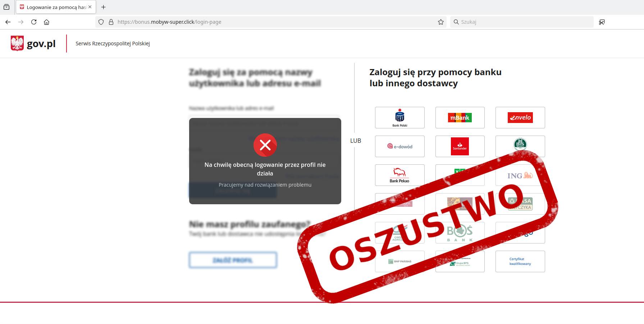Click the browser back arrow
This screenshot has width=644, height=324.
click(8, 22)
